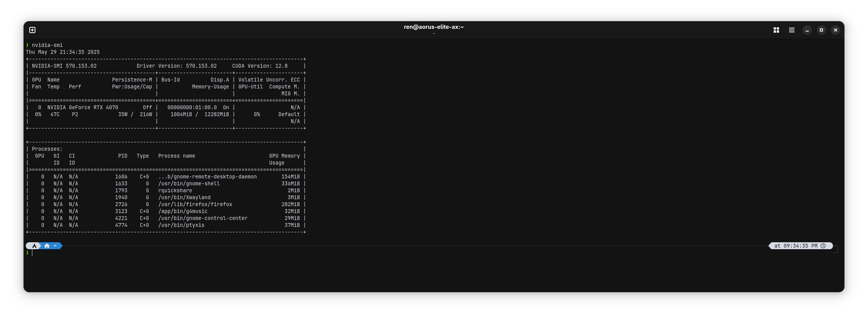Click the Type column header
868x318 pixels.
[143, 156]
